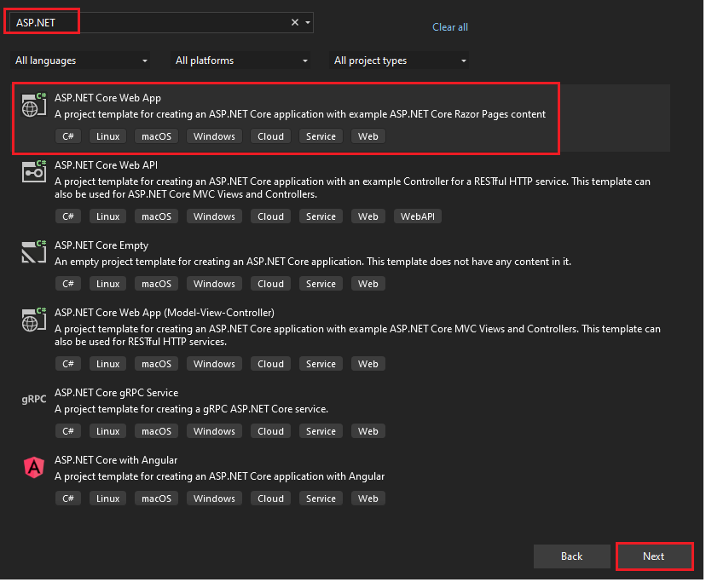Click Windows tag under the Model-View-Controller template
706x588 pixels.
point(215,365)
